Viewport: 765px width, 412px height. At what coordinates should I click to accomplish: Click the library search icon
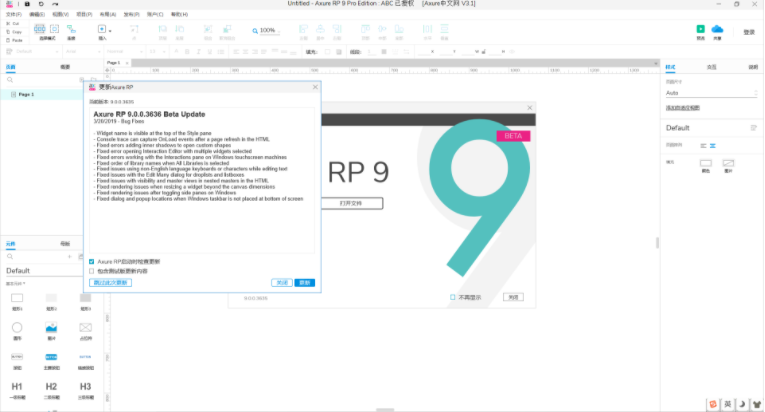(10, 256)
